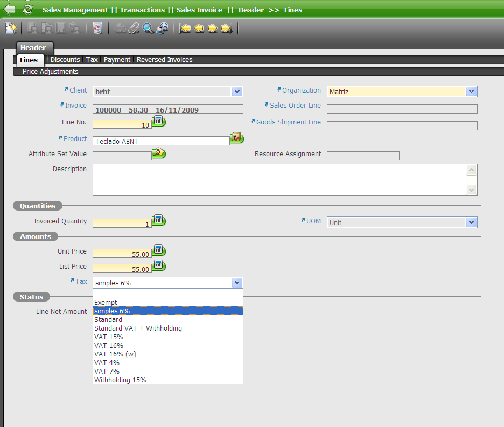Go to the last record arrow
This screenshot has height=427, width=504.
point(226,28)
